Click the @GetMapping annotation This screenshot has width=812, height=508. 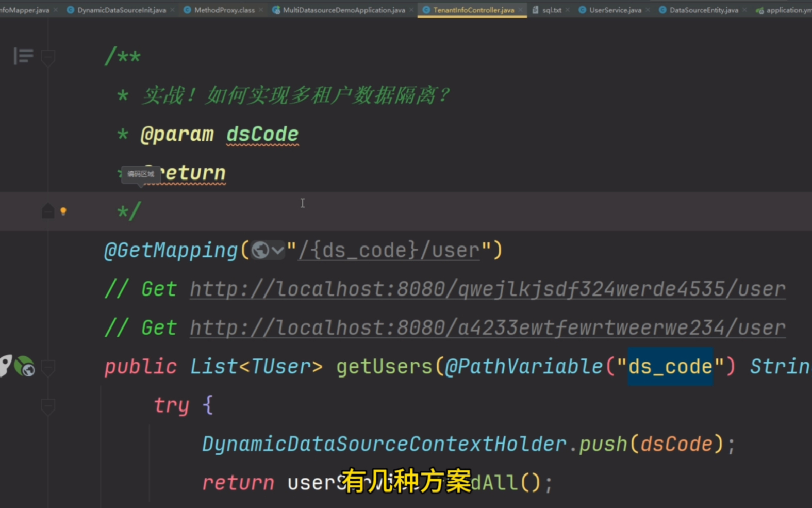click(x=171, y=251)
